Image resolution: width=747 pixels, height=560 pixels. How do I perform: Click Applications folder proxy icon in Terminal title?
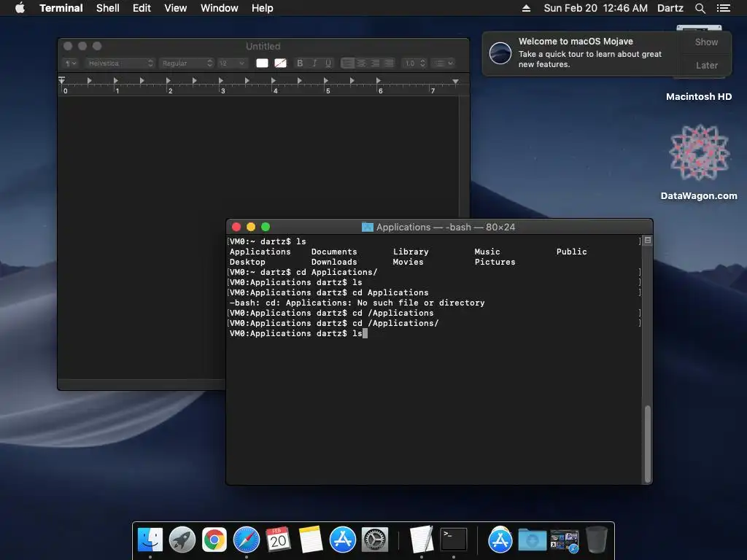[x=368, y=227]
